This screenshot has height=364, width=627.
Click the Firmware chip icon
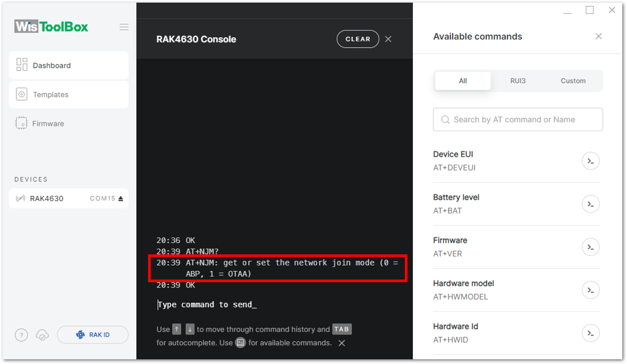(x=21, y=123)
